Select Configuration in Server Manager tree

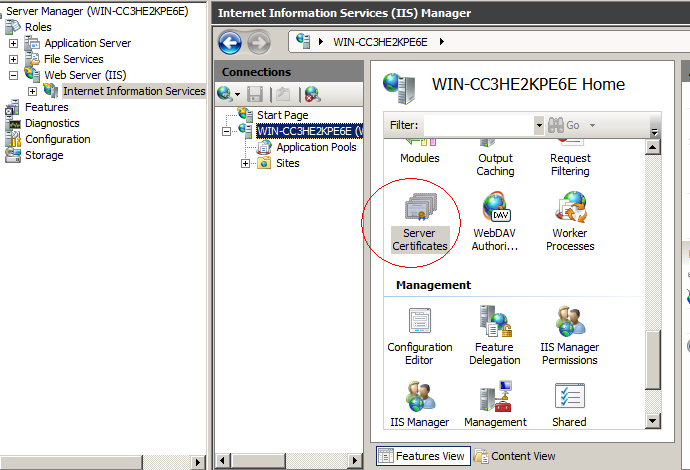click(58, 140)
